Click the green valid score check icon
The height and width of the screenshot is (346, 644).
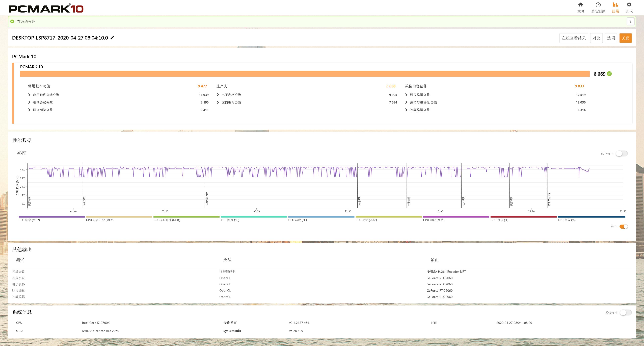tap(12, 21)
